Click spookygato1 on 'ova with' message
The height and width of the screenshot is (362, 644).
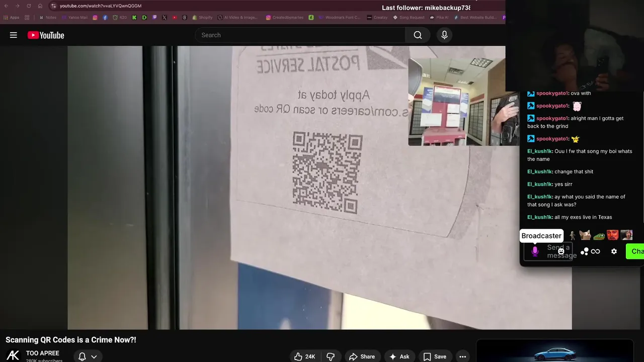552,93
